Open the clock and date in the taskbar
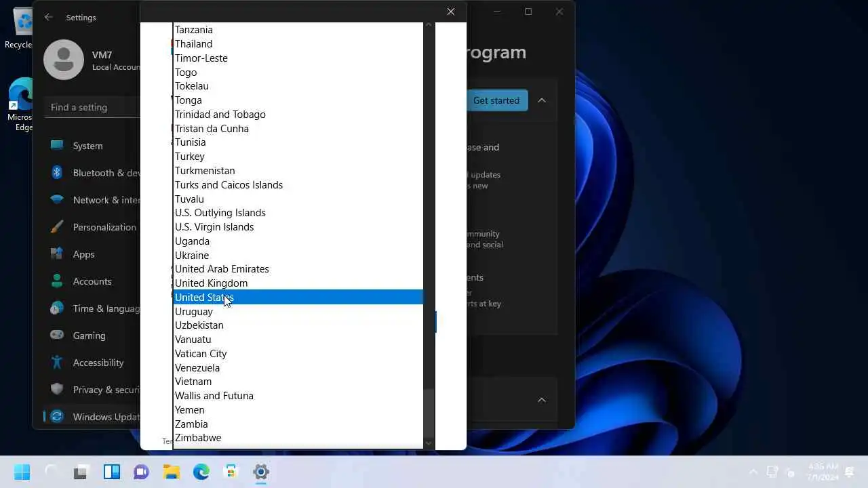This screenshot has height=488, width=868. pos(823,472)
